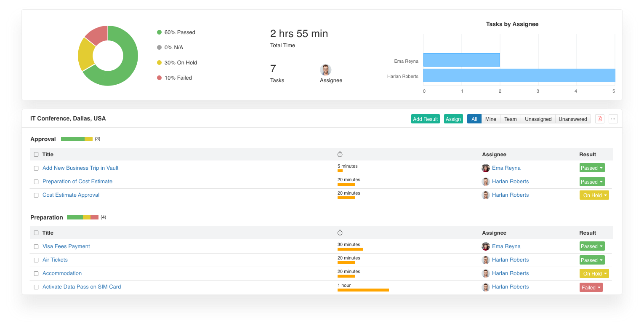The width and height of the screenshot is (644, 329).
Task: Click Ema Reyna's avatar on Visa Fees Payment
Action: click(x=486, y=246)
